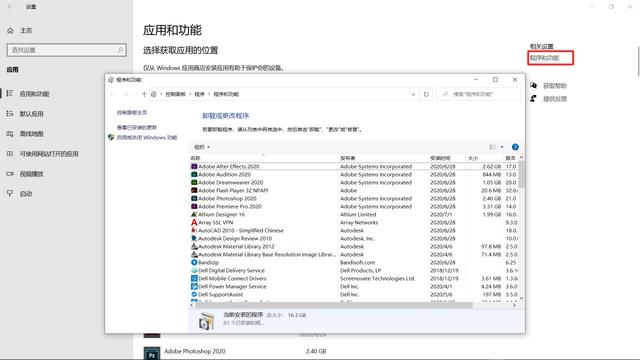Image resolution: width=640 pixels, height=360 pixels.
Task: Open Apps & features in Settings sidebar
Action: 35,94
